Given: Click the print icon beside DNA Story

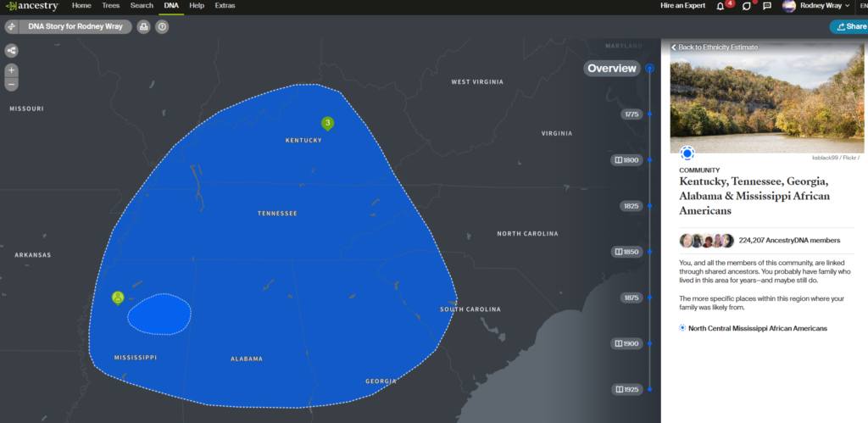Looking at the screenshot, I should [143, 26].
